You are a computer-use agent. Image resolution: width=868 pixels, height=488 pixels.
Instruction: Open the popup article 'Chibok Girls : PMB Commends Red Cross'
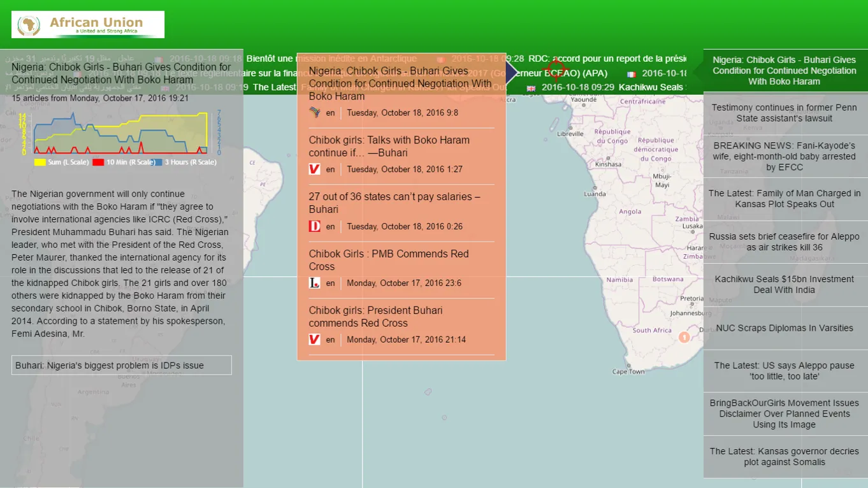(x=389, y=260)
